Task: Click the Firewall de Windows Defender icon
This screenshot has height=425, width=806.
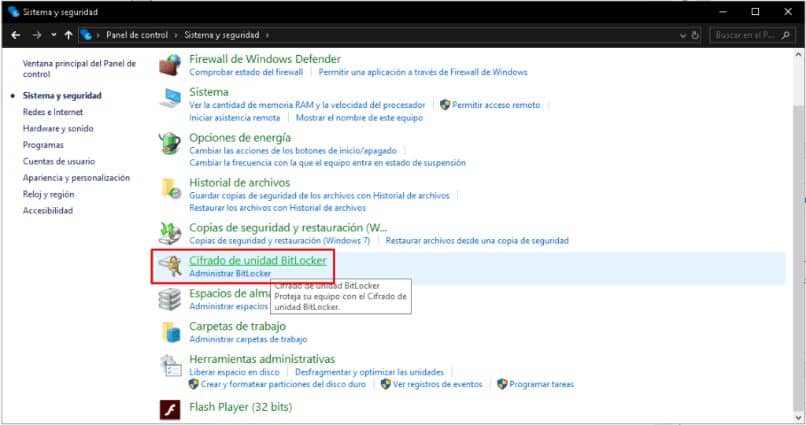Action: tap(170, 65)
